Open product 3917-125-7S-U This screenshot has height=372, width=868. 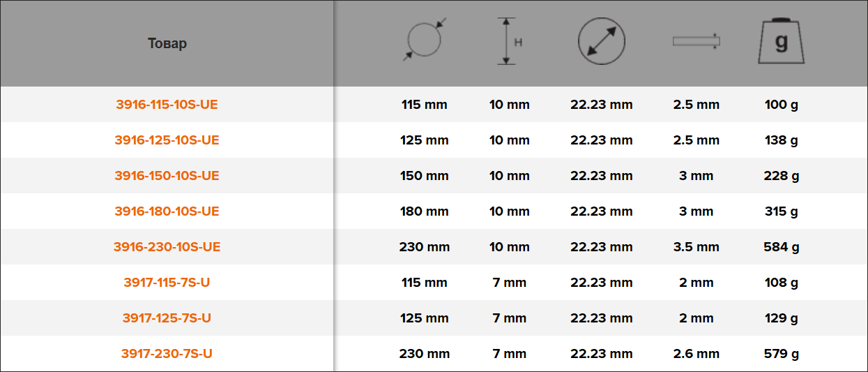[167, 318]
